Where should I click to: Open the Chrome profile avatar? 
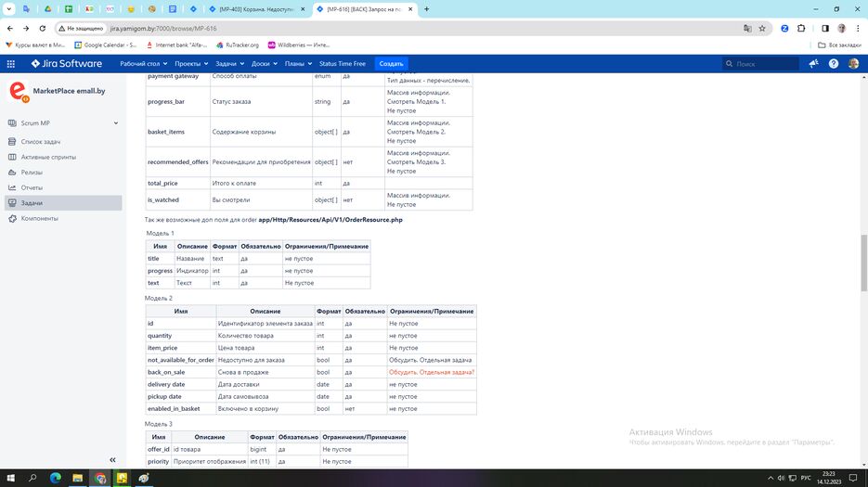(841, 28)
